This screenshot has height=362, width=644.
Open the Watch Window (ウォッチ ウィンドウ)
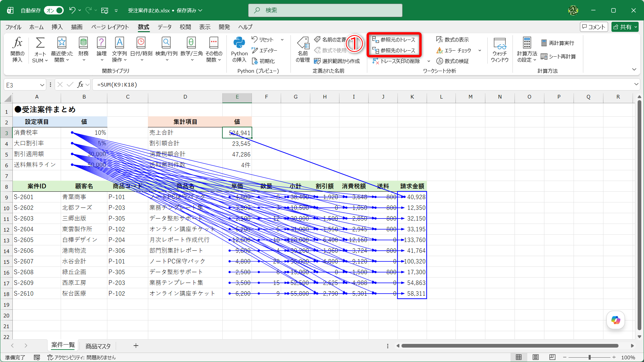point(499,50)
